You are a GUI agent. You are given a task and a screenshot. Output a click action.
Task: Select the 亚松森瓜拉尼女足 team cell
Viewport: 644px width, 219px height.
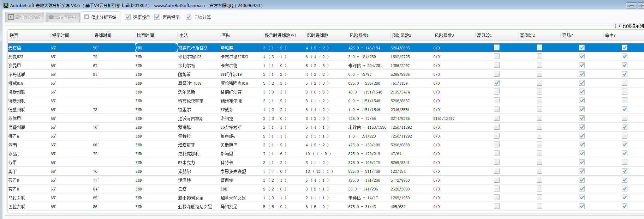point(195,207)
